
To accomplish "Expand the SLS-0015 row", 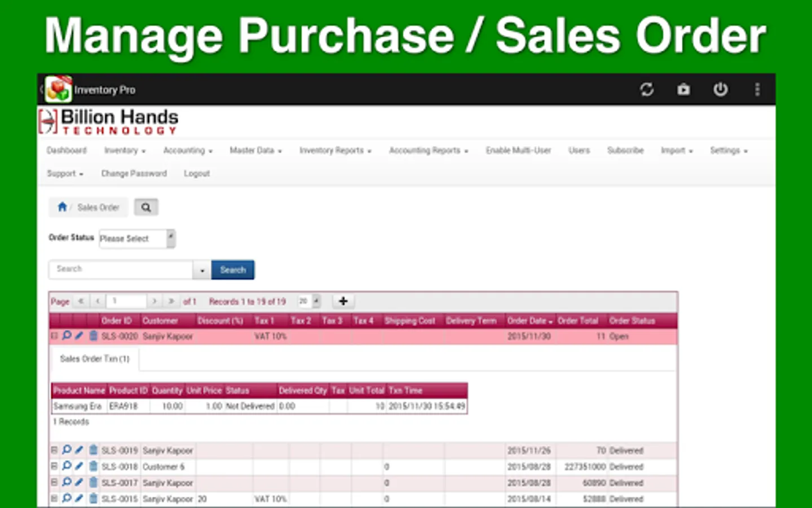I will [54, 498].
